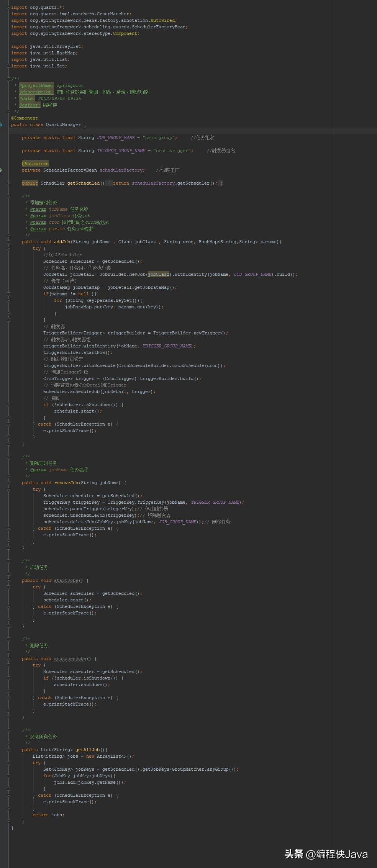Click jobs.add(jobKey.getName()) statement
This screenshot has height=868, width=377.
click(90, 782)
